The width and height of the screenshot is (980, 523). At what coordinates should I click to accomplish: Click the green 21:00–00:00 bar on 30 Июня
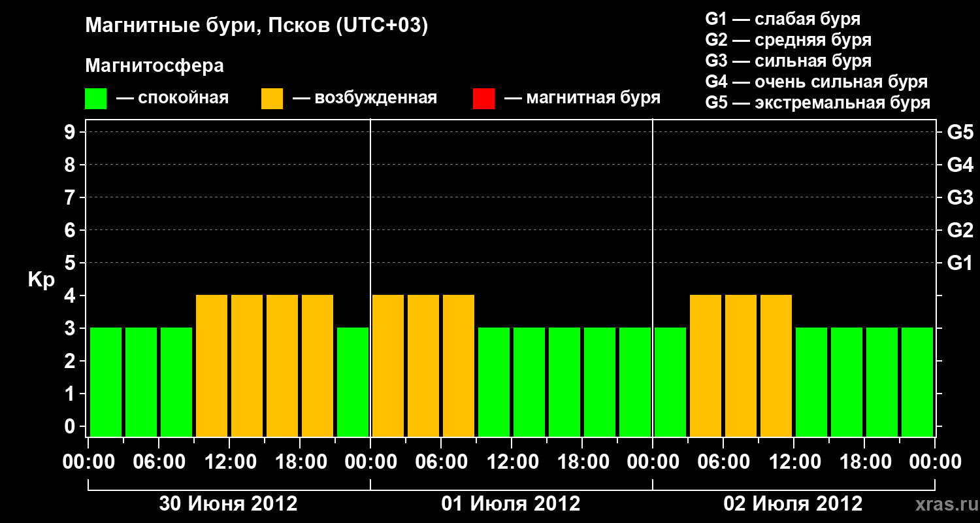pyautogui.click(x=353, y=382)
